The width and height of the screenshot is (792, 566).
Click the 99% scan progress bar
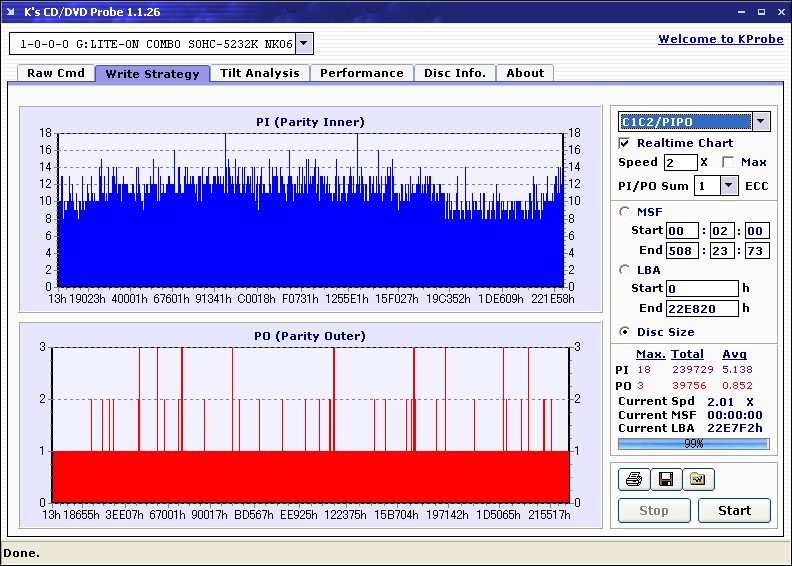click(x=693, y=443)
